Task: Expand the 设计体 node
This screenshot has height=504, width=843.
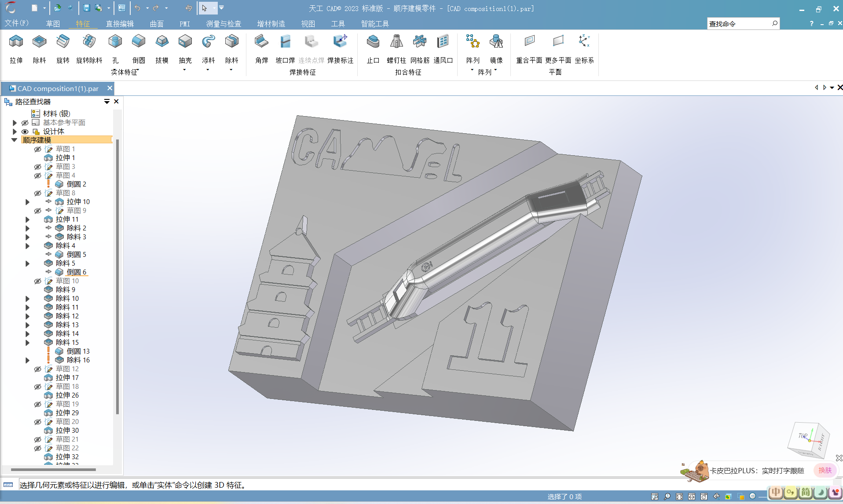Action: (x=15, y=131)
